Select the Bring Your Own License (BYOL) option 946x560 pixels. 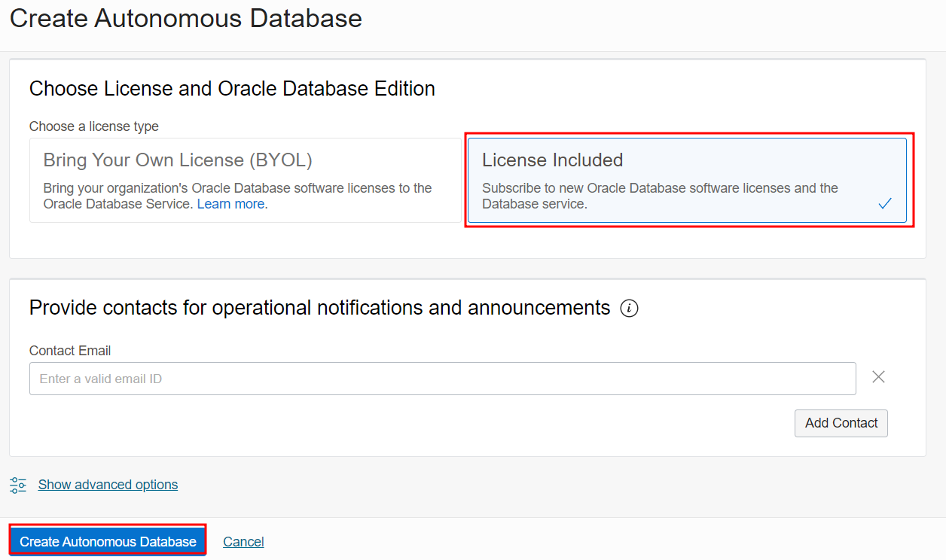246,180
